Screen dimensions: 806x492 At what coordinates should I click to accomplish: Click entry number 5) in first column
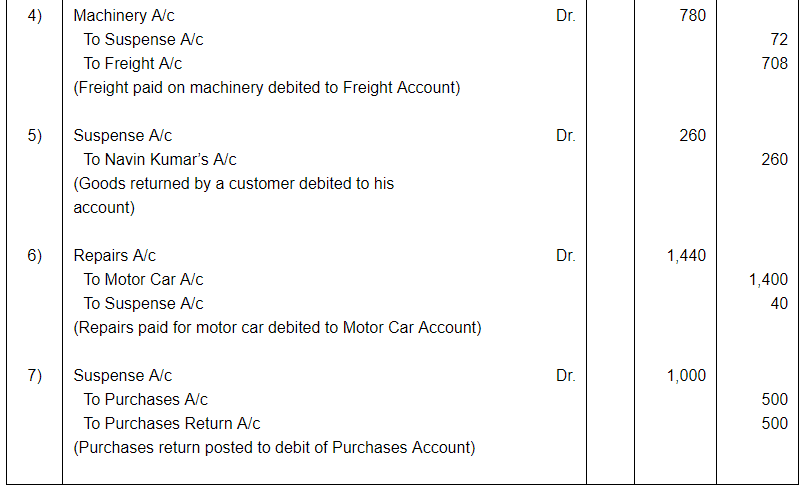point(34,136)
